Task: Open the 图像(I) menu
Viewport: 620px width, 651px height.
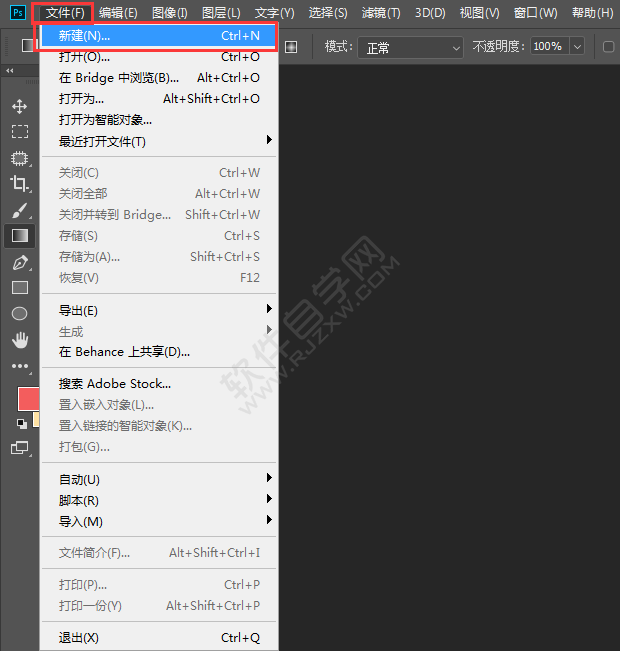Action: coord(170,13)
